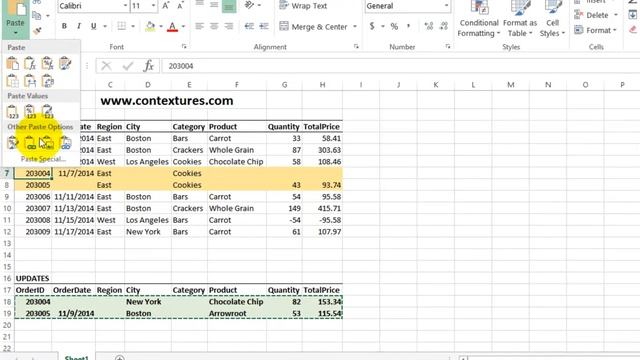Cancel entry with formula bar X
The width and height of the screenshot is (640, 360).
[x=106, y=66]
